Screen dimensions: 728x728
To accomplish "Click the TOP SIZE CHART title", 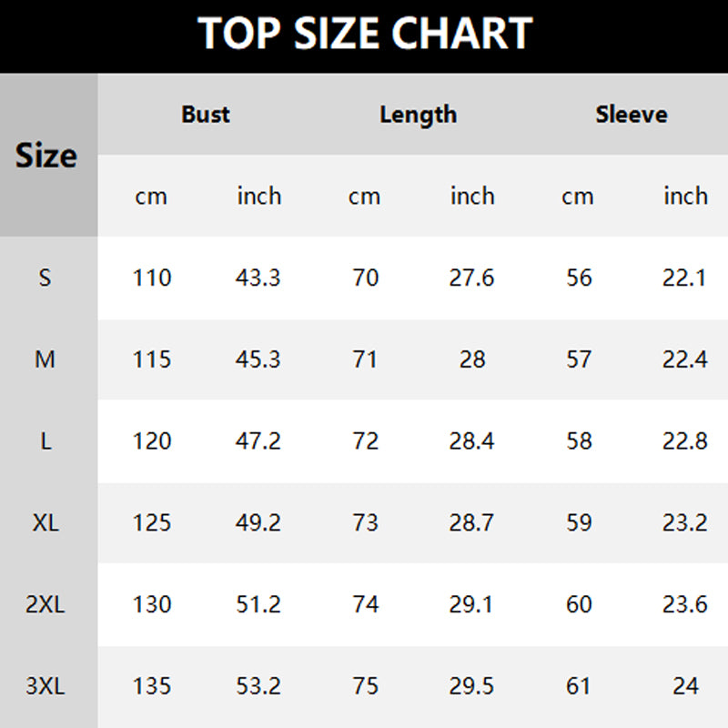I will (364, 35).
